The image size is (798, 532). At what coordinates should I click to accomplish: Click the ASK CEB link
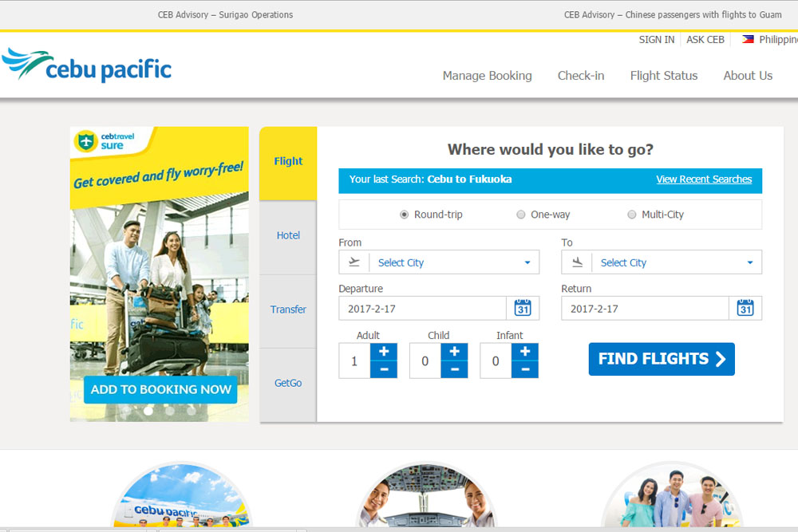[x=705, y=40]
